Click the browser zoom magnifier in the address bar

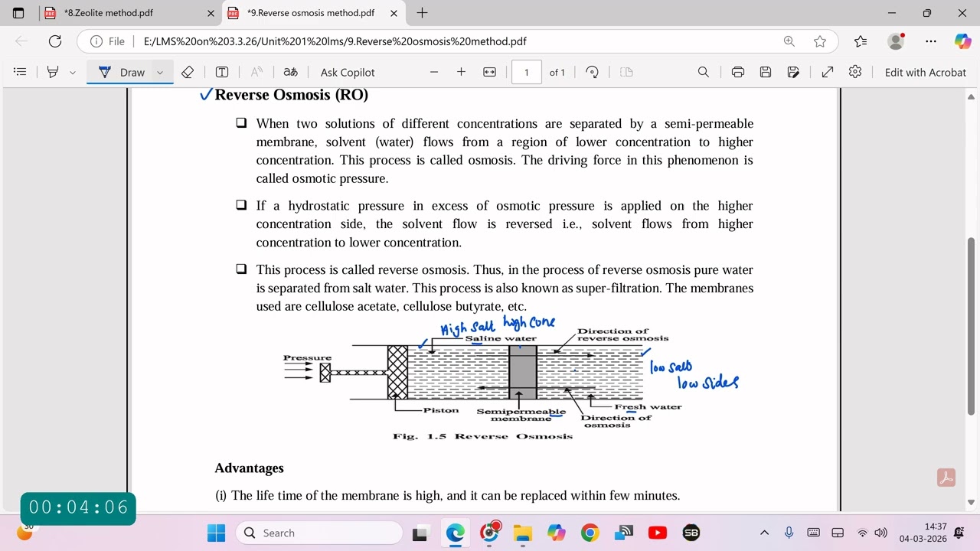(789, 41)
